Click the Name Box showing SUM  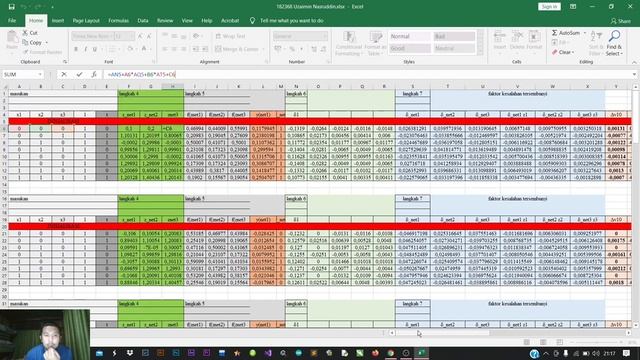click(22, 74)
